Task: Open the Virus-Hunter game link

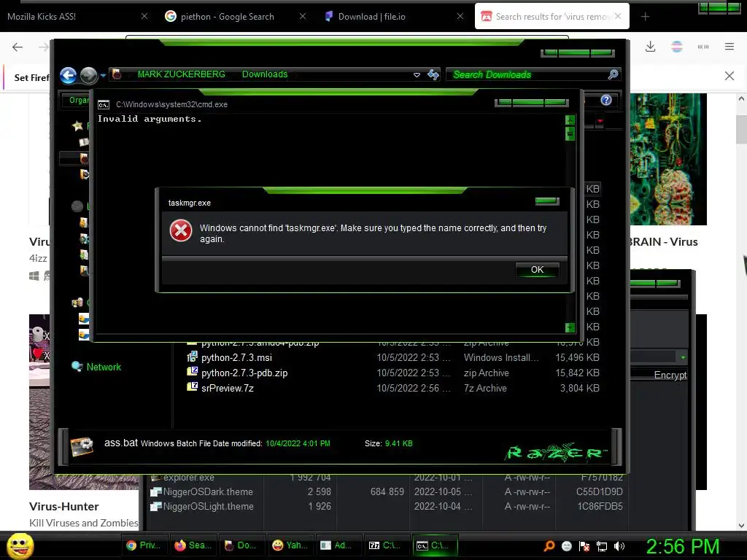Action: (x=64, y=506)
